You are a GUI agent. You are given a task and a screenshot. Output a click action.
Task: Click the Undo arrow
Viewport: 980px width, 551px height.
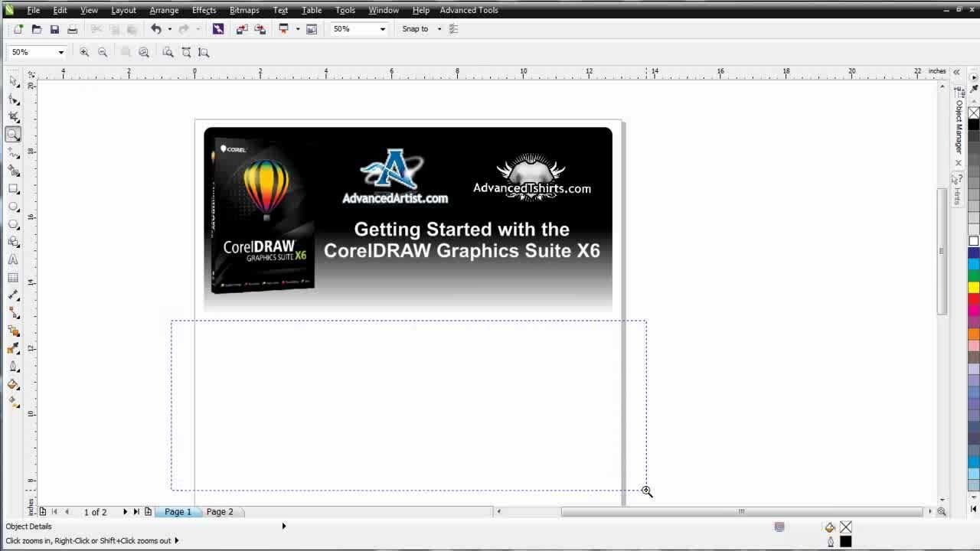tap(155, 29)
